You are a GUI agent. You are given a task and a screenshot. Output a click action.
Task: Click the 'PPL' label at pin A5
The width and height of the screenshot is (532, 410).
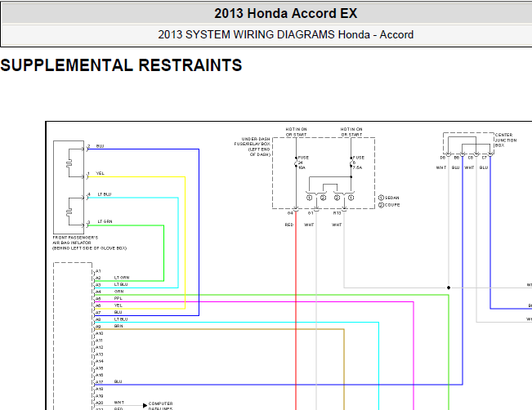pos(118,298)
